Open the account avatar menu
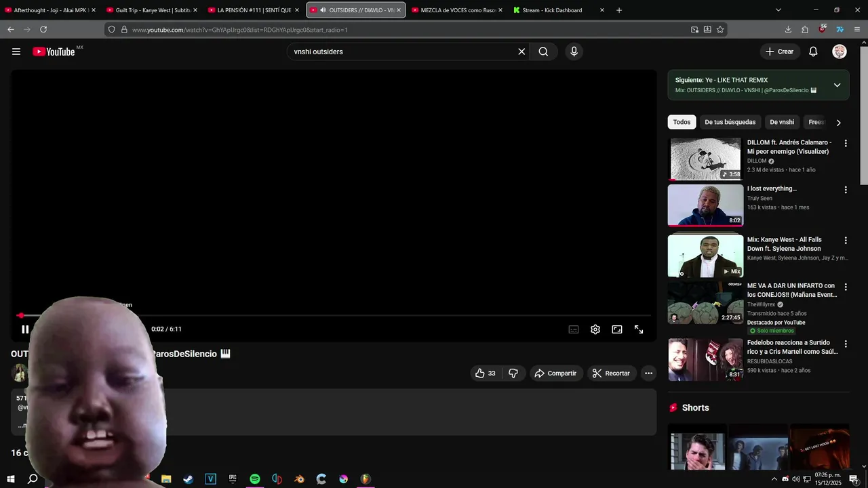Screen dimensions: 868x488 pyautogui.click(x=840, y=52)
